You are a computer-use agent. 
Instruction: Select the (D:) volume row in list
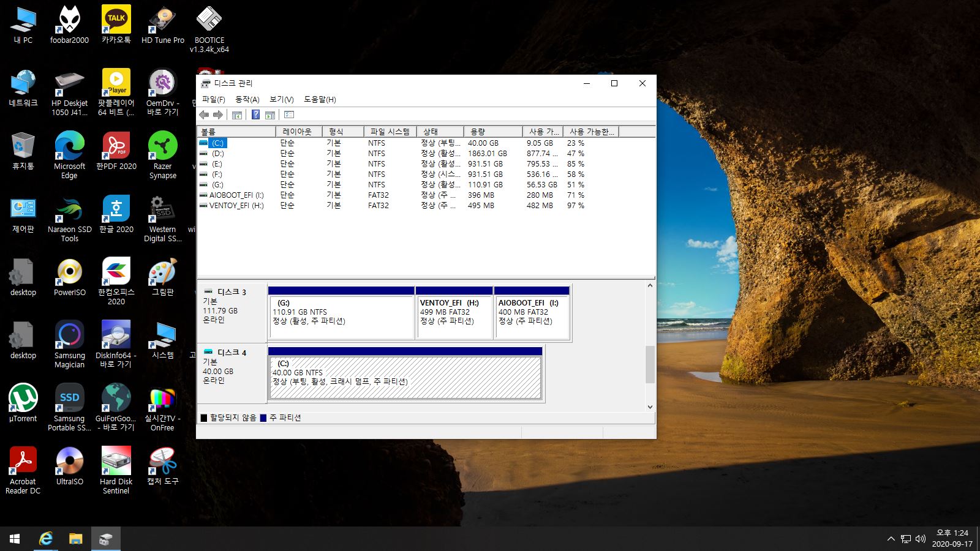click(x=426, y=153)
